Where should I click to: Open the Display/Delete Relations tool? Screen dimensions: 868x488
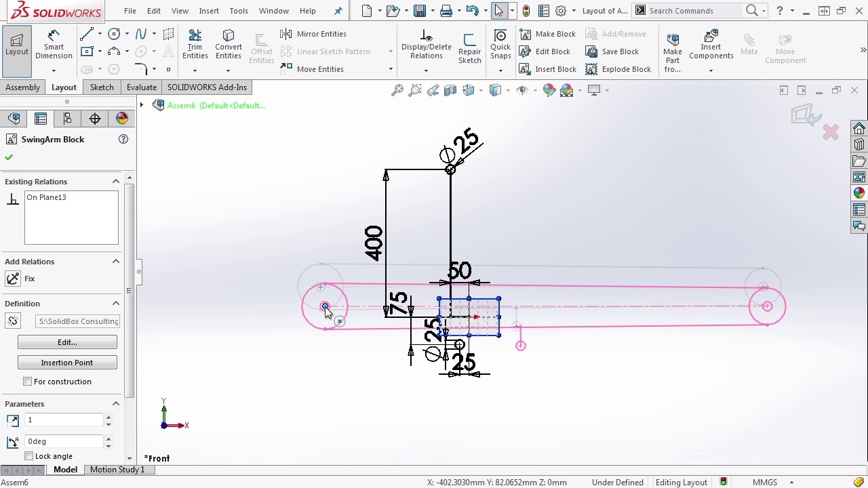[426, 45]
